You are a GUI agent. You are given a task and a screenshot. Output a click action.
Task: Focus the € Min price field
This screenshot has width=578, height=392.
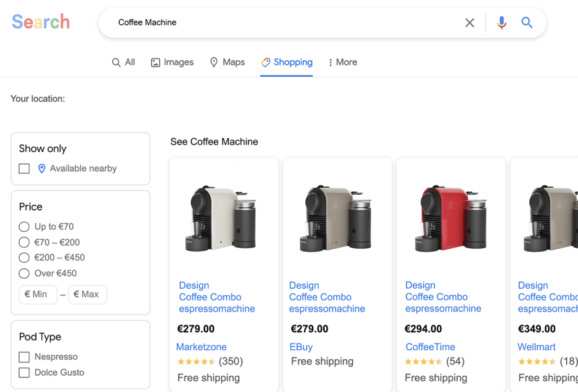point(38,294)
